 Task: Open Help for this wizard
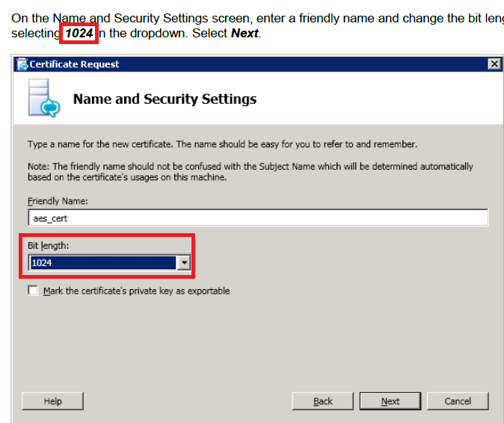click(52, 401)
